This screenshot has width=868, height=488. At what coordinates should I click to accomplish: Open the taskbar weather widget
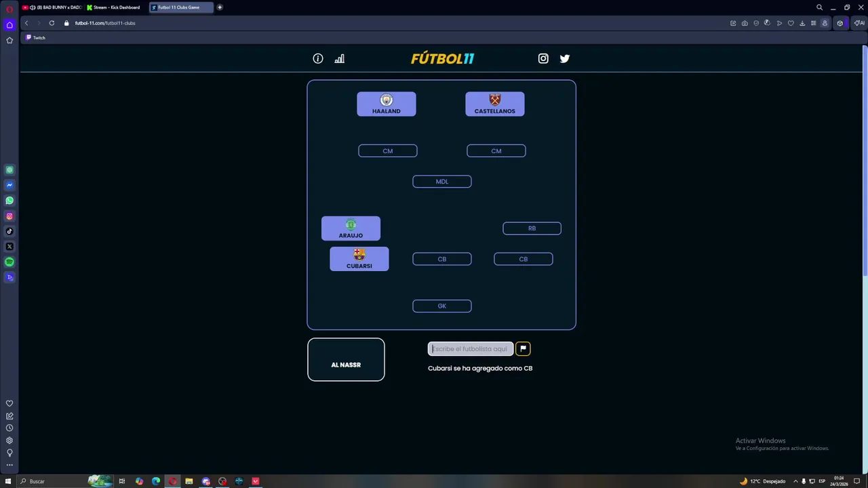pyautogui.click(x=763, y=481)
